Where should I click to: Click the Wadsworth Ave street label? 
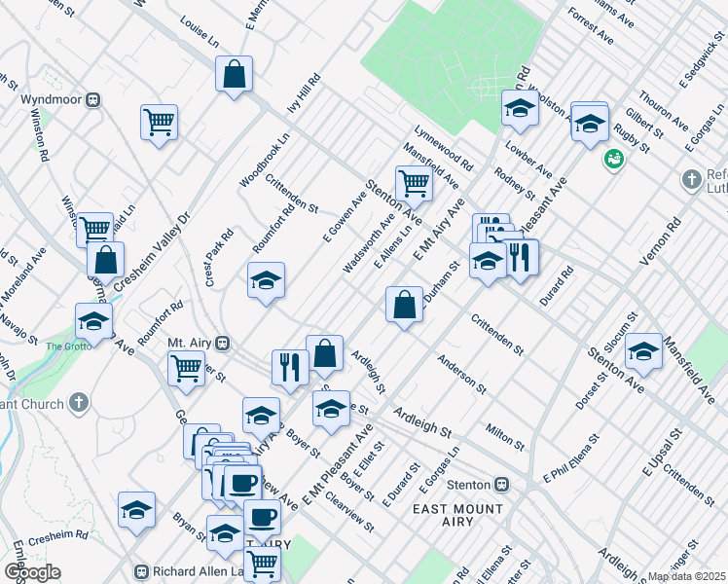369,242
